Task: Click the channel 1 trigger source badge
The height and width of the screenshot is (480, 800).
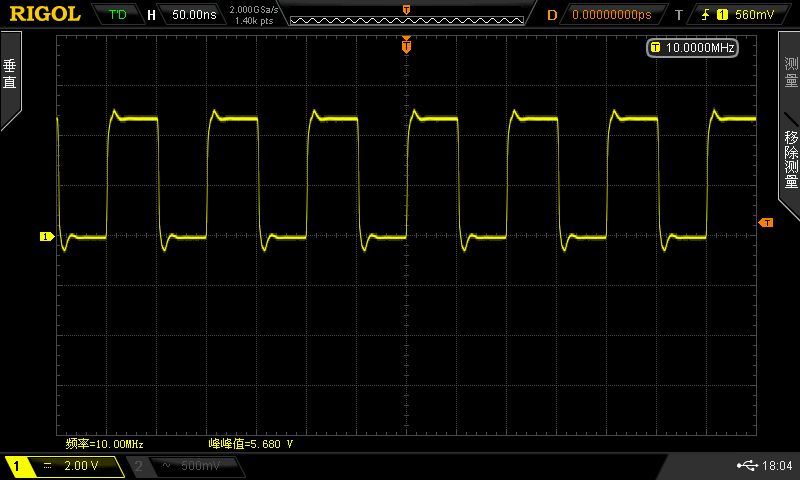Action: pyautogui.click(x=722, y=15)
